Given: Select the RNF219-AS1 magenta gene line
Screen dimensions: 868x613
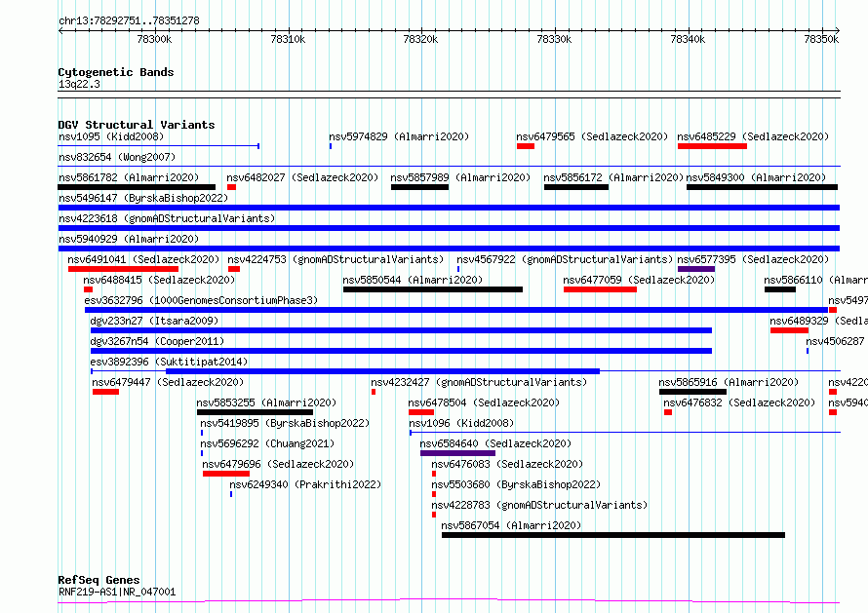Looking at the screenshot, I should pos(449,601).
